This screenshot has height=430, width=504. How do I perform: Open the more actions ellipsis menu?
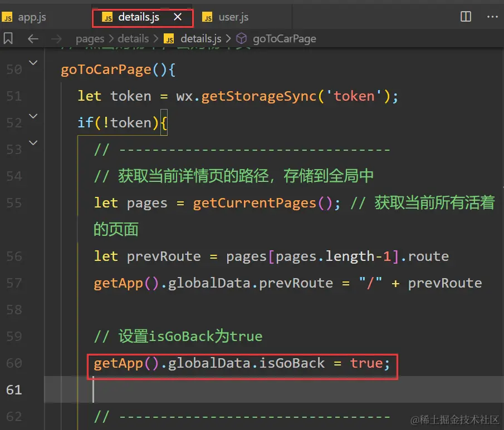(492, 16)
